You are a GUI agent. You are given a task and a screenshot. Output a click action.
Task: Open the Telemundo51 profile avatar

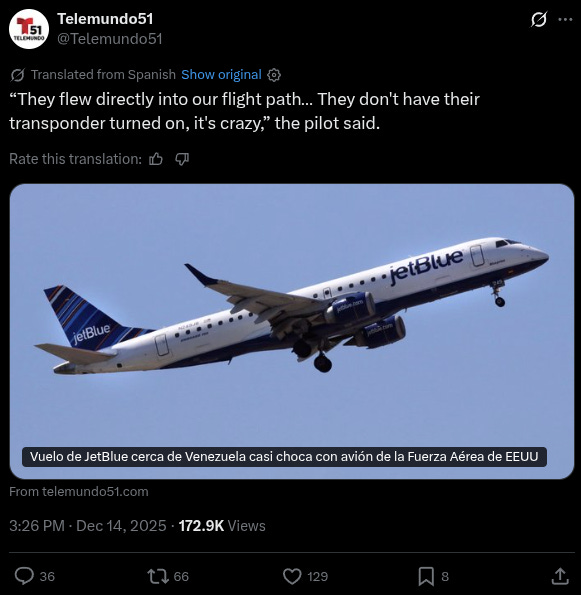29,29
